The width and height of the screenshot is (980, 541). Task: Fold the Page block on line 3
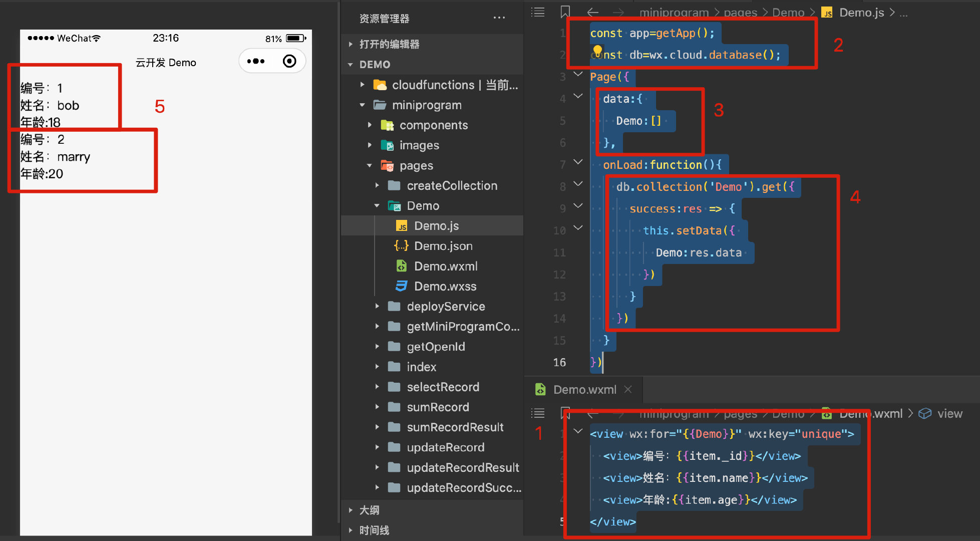click(578, 74)
